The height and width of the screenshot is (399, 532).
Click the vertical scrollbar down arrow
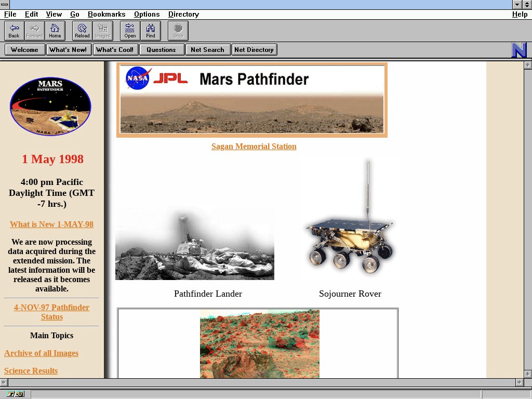pos(527,374)
